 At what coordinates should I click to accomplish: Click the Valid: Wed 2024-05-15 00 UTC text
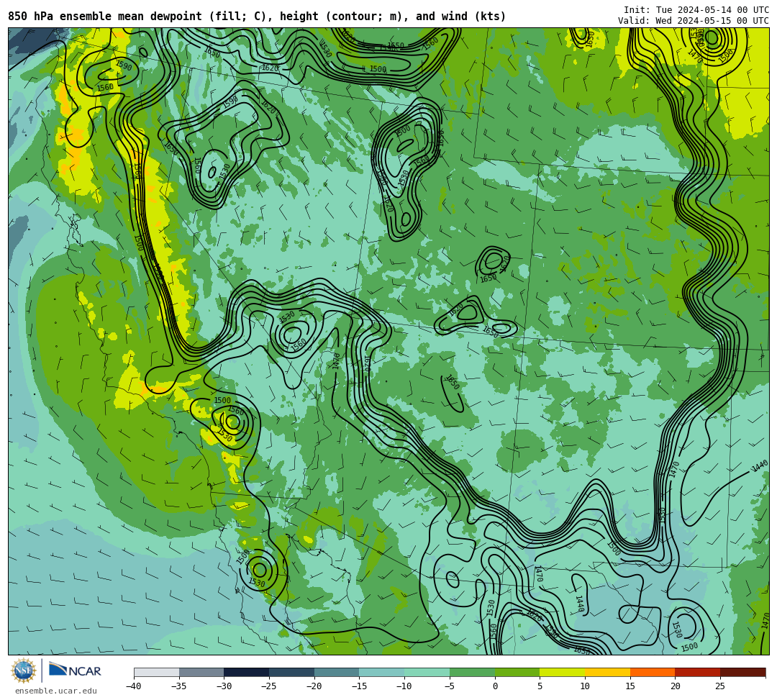pyautogui.click(x=694, y=20)
